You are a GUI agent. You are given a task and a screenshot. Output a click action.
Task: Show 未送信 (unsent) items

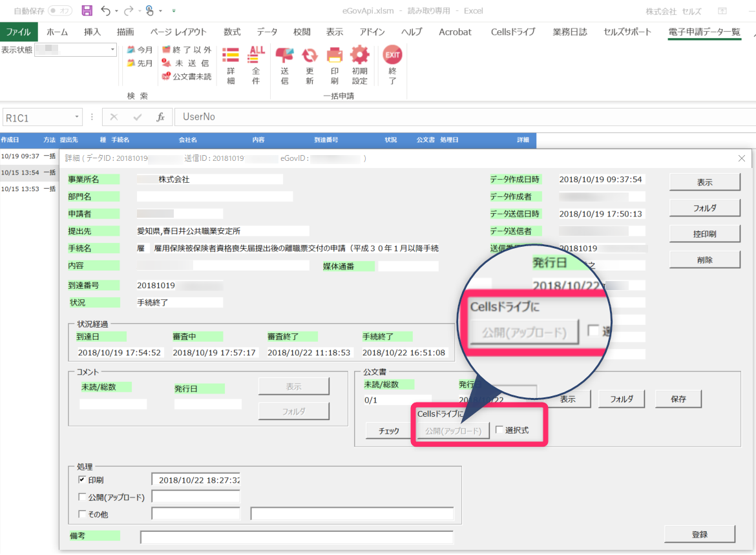(187, 63)
